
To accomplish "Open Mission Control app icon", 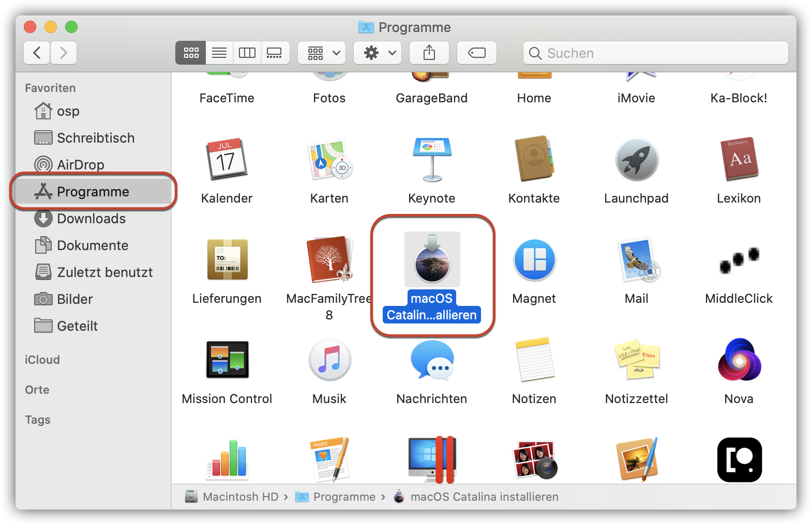I will click(227, 360).
